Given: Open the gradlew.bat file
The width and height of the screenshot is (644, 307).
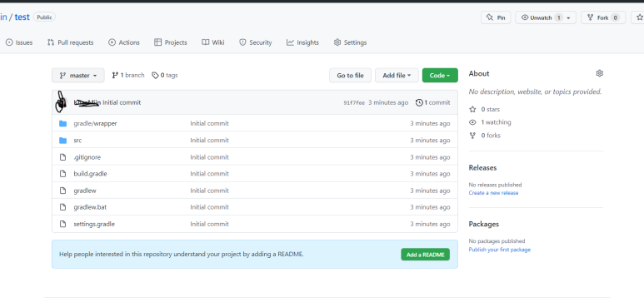Looking at the screenshot, I should pos(90,207).
